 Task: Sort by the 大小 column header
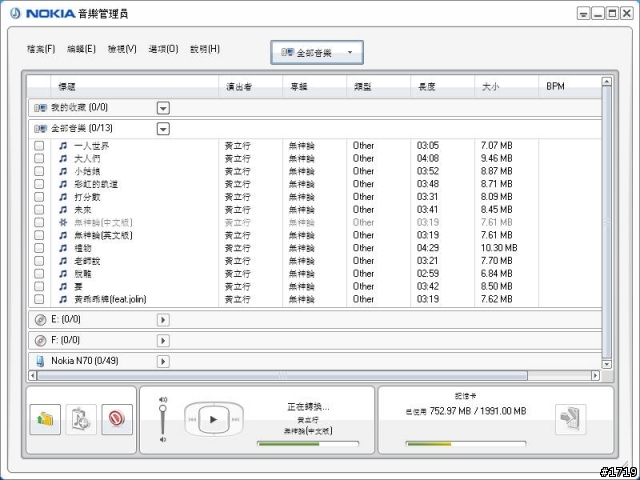coord(507,86)
